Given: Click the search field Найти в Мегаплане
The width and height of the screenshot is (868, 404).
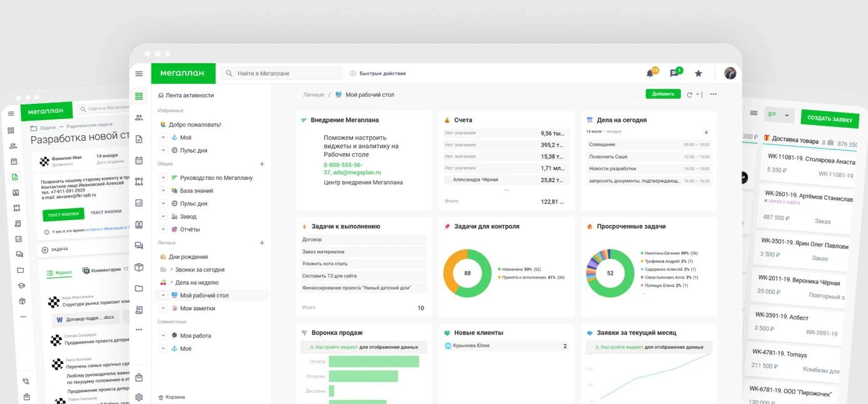Looking at the screenshot, I should 282,73.
